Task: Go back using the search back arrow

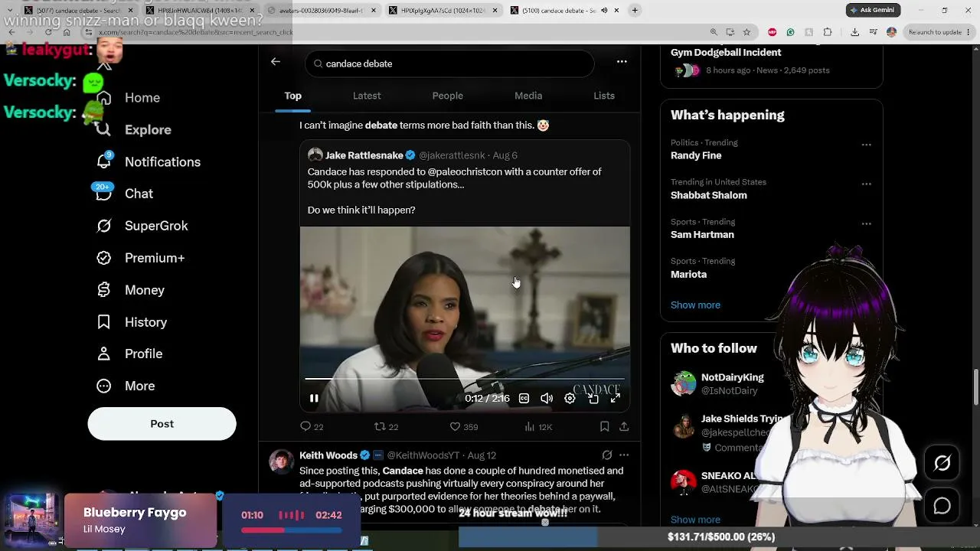Action: (x=276, y=62)
